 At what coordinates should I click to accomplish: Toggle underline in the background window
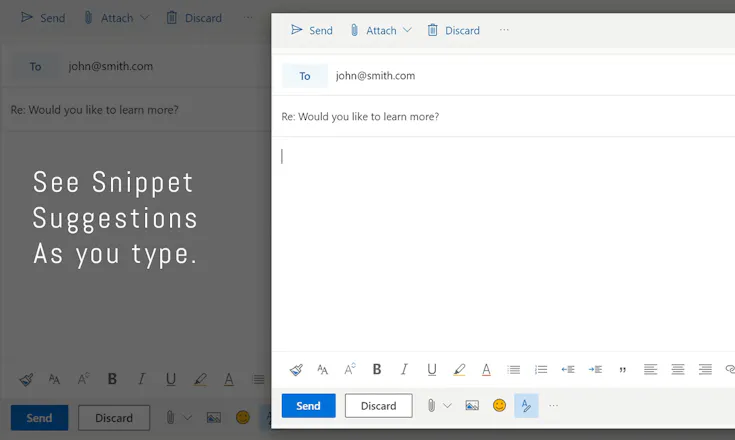click(x=171, y=379)
